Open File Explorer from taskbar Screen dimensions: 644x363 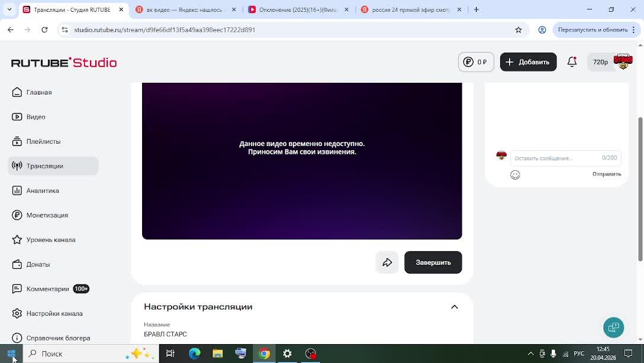coord(218,354)
